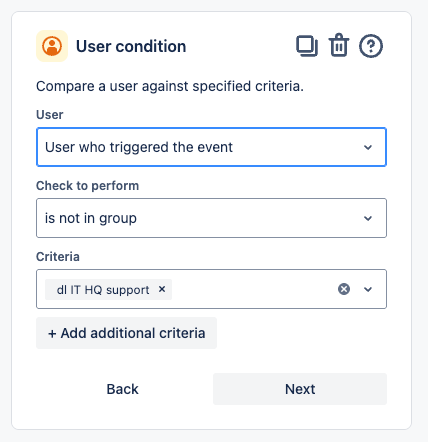Open the is not in group dropdown
This screenshot has width=428, height=442.
click(211, 218)
